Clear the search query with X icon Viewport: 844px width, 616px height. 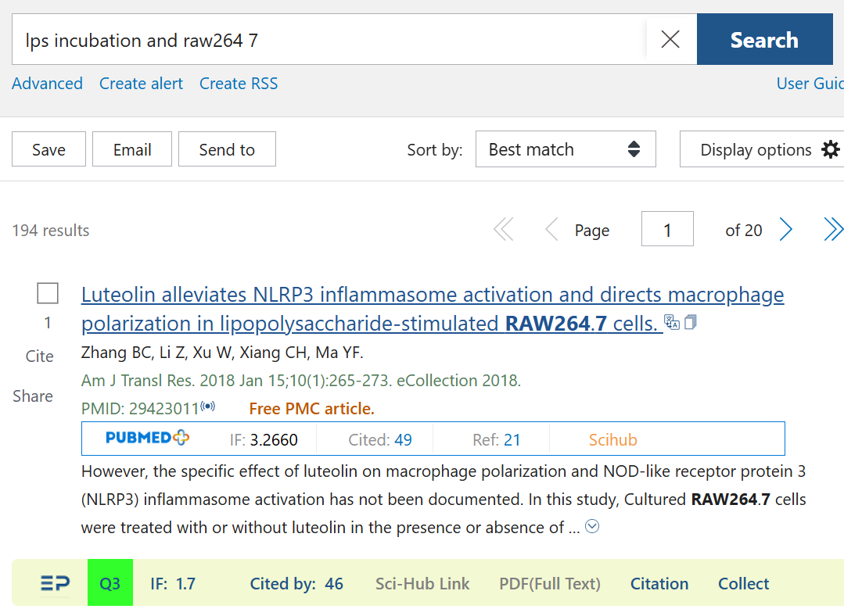(670, 40)
